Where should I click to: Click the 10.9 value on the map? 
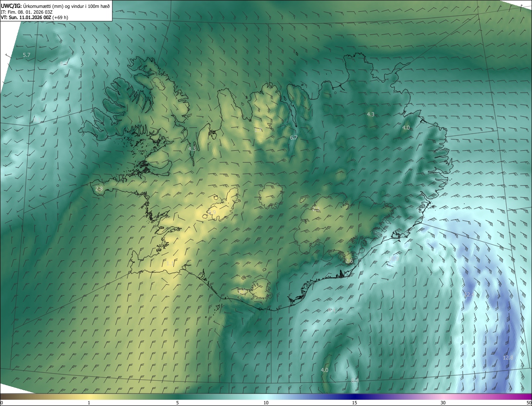pos(394,258)
